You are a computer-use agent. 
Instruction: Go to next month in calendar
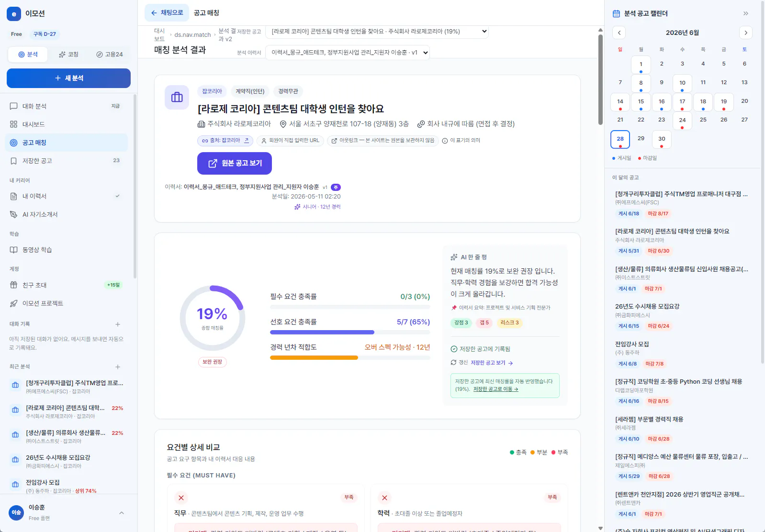pyautogui.click(x=746, y=33)
